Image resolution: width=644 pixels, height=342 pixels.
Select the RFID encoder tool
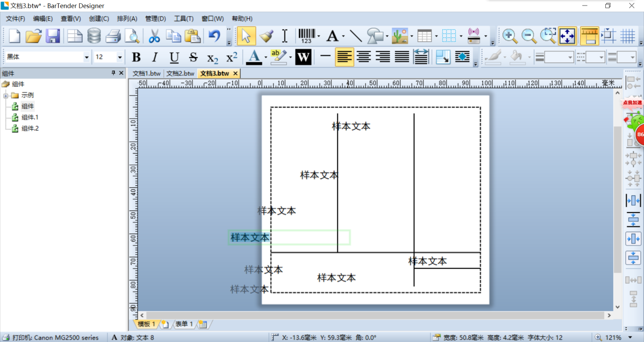tap(474, 36)
